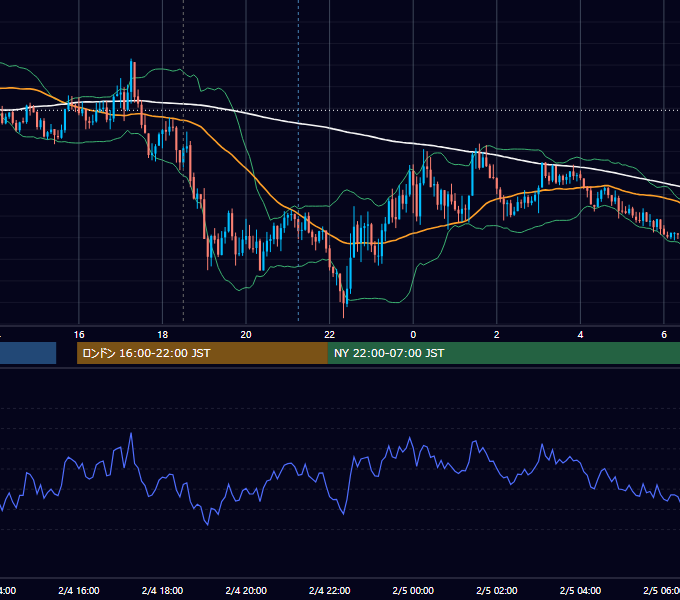680x600 pixels.
Task: Click the indicator line's trough just after 2/4 22:00
Action: click(343, 513)
